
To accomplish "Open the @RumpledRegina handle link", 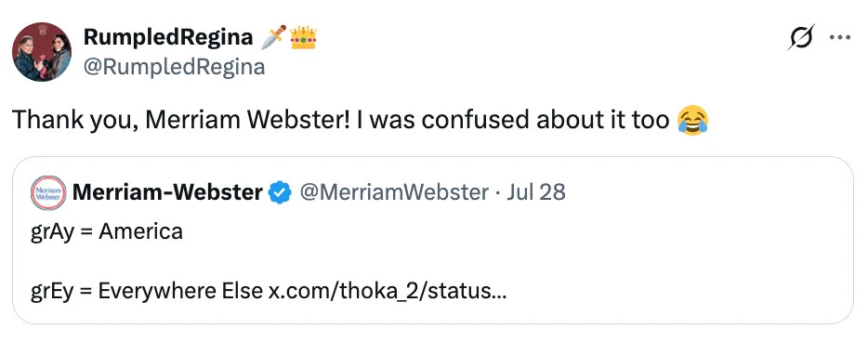I will (x=175, y=66).
